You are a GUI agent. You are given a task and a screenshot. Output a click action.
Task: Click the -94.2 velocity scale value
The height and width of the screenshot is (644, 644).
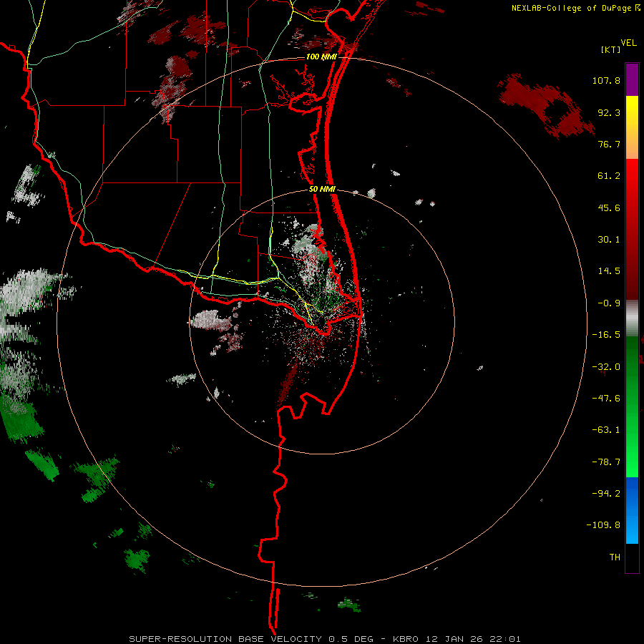point(606,493)
